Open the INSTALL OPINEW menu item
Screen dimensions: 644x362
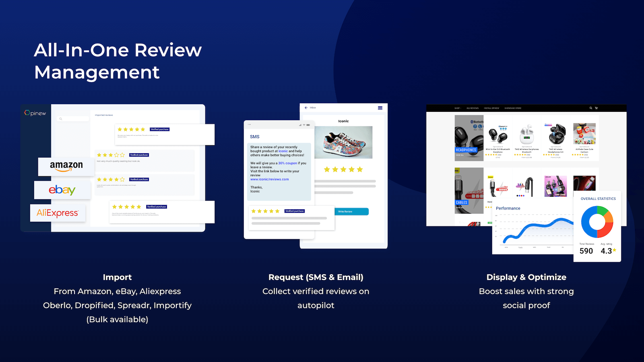[x=491, y=108]
